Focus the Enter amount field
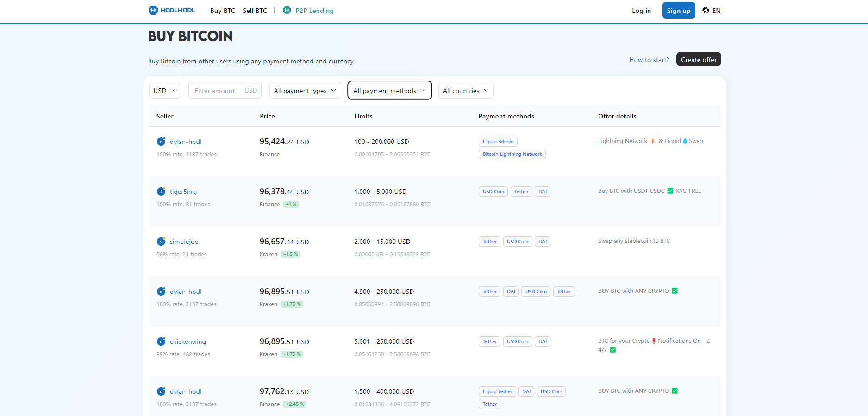 (225, 90)
